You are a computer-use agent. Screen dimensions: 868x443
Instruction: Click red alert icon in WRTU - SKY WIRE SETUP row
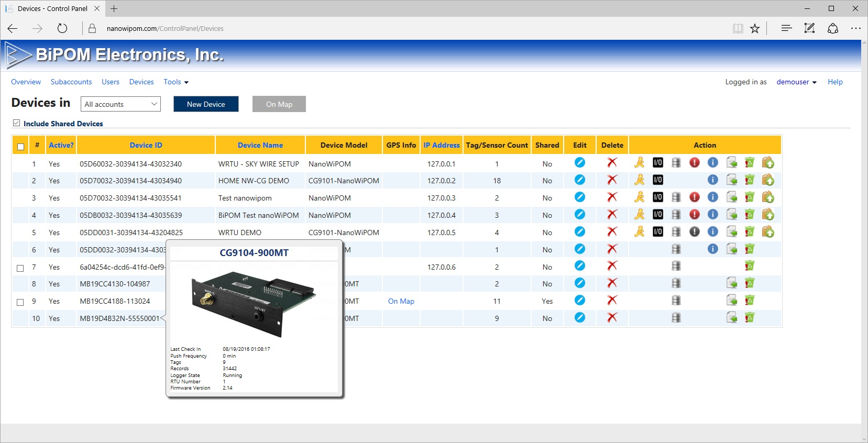pyautogui.click(x=695, y=163)
